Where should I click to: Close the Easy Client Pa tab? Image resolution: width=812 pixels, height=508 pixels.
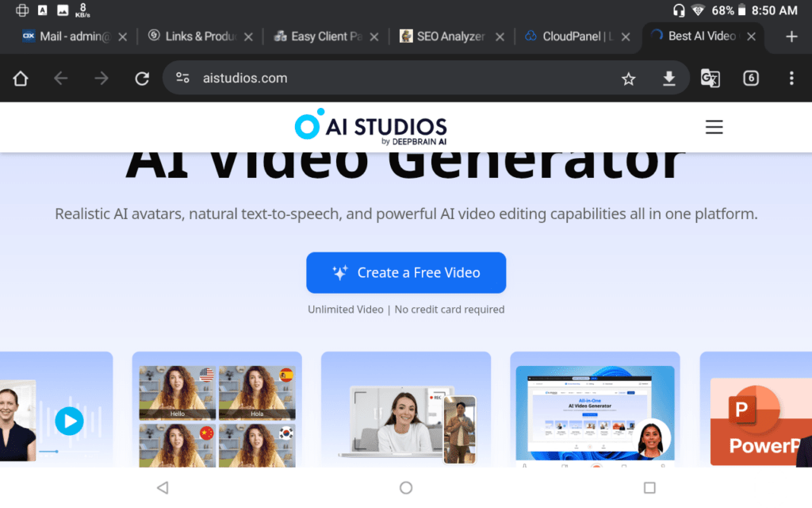[x=374, y=37]
